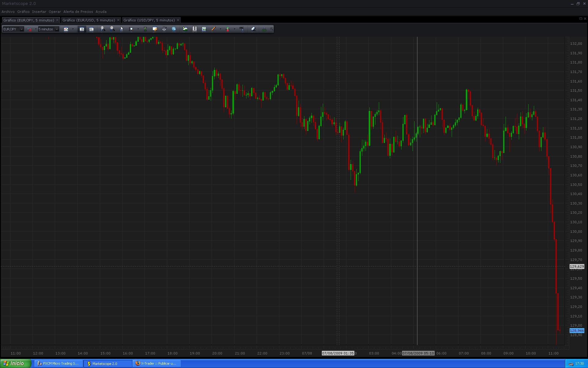Toggle the chain link sync icon

(29, 29)
